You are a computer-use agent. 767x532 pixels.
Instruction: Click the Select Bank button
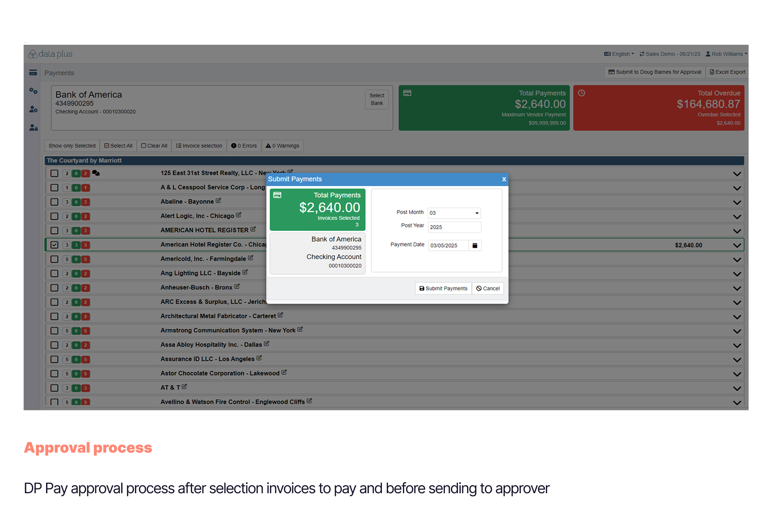pyautogui.click(x=377, y=99)
